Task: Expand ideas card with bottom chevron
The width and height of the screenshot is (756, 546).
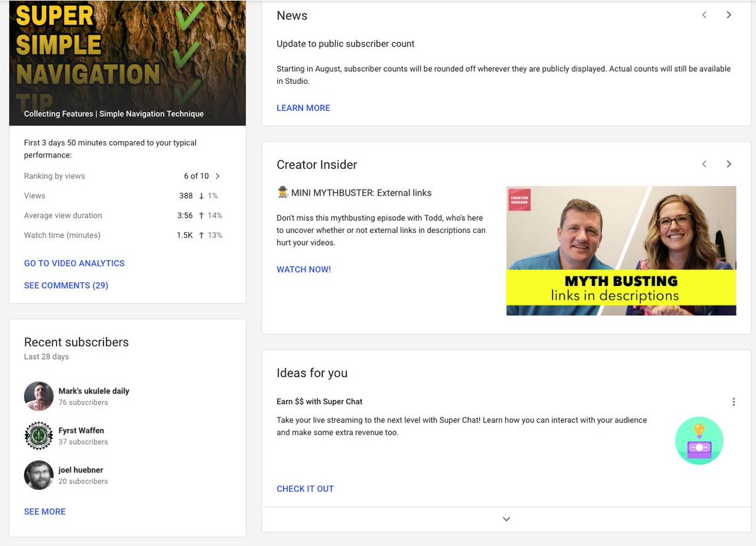Action: click(x=506, y=519)
